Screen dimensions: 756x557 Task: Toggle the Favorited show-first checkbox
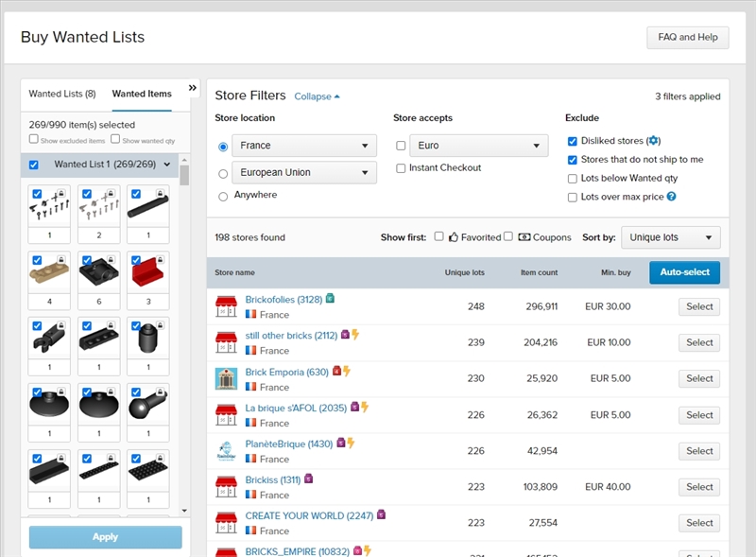click(438, 236)
